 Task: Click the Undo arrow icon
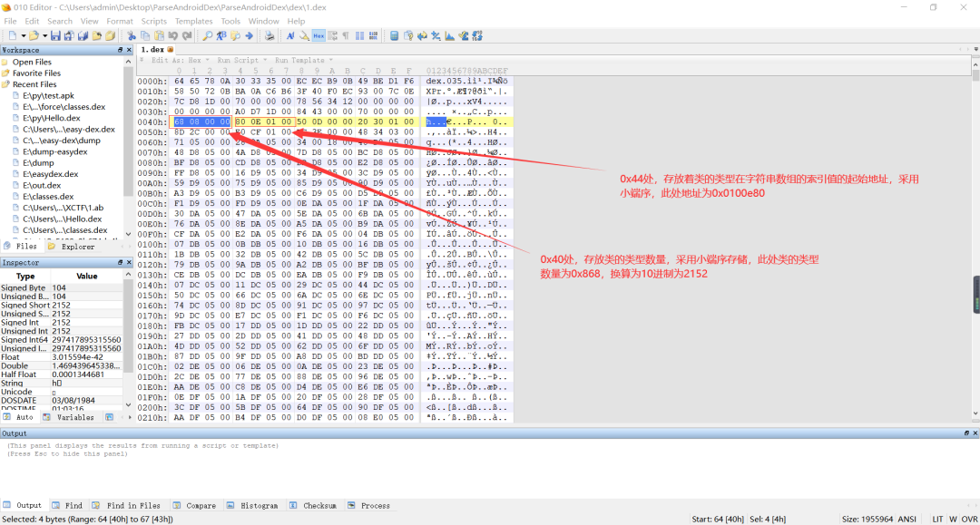173,35
